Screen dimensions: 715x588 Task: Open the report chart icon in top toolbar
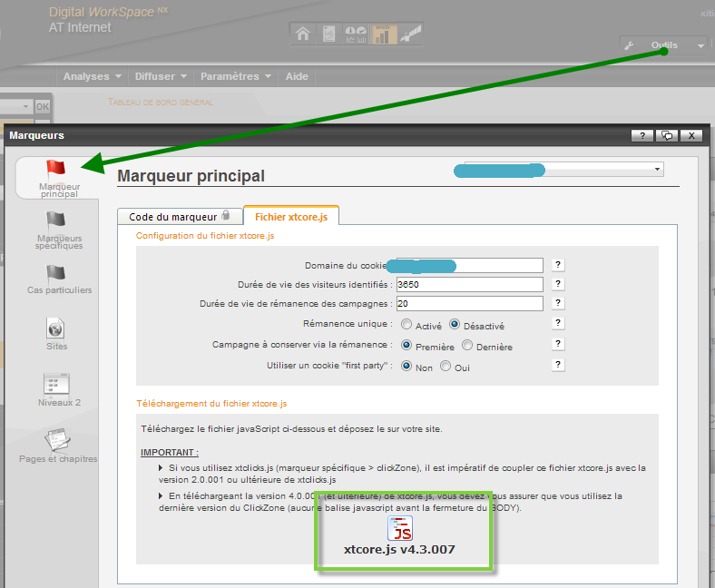click(x=328, y=34)
